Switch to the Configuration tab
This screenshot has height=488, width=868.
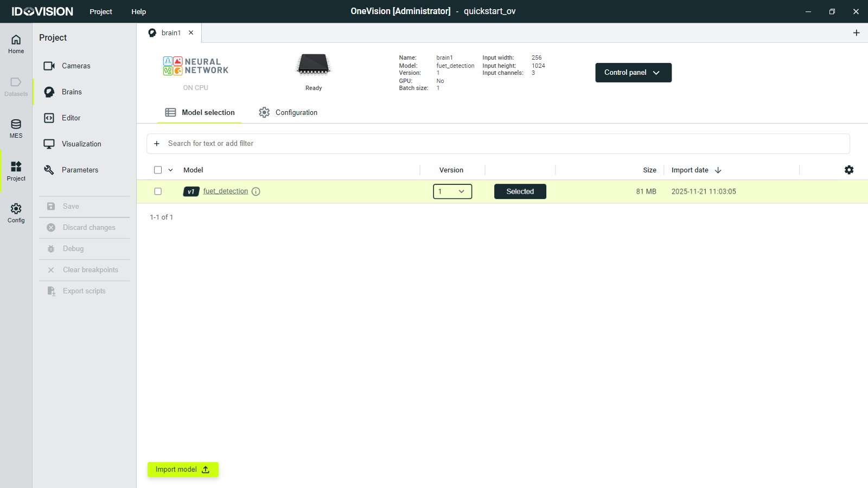(289, 112)
